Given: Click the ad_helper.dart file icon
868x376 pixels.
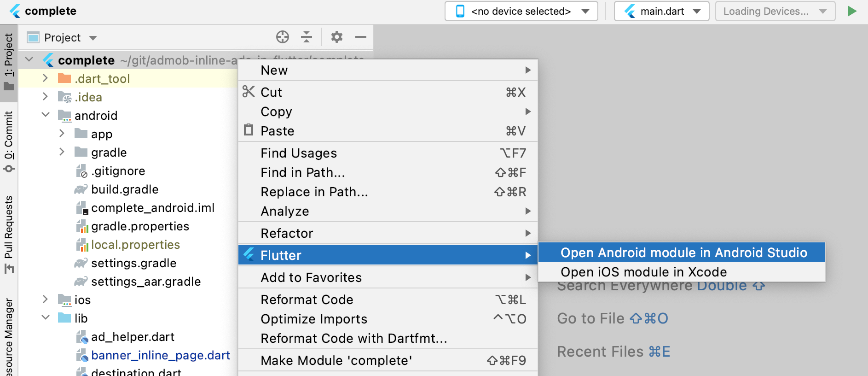Looking at the screenshot, I should click(x=81, y=337).
